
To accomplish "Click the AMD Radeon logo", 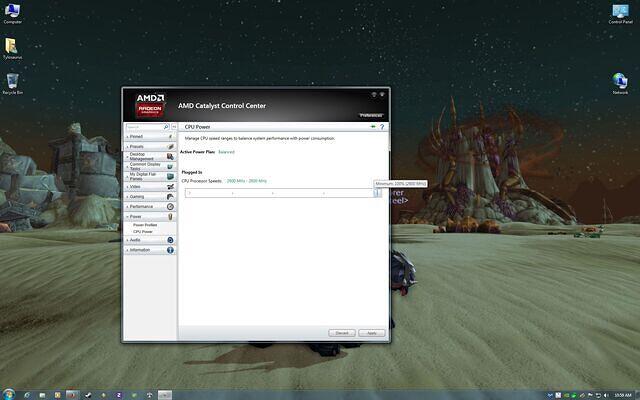I will click(x=150, y=105).
